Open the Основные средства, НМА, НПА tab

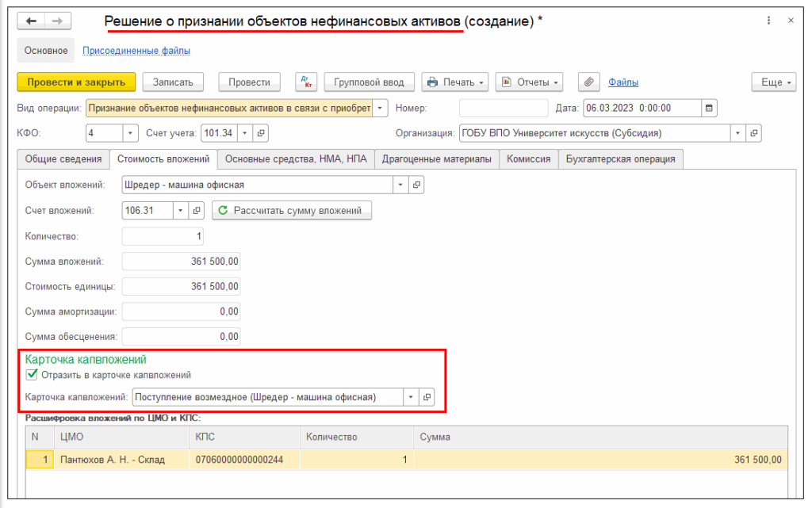click(x=296, y=159)
